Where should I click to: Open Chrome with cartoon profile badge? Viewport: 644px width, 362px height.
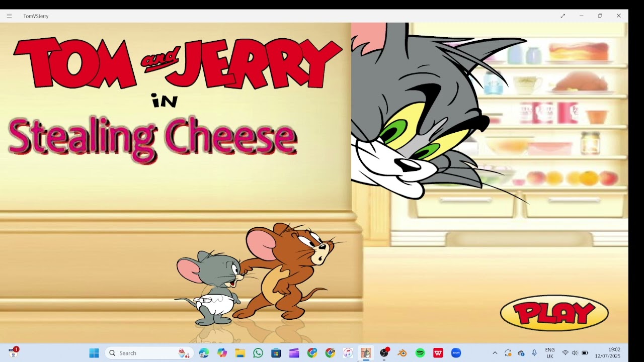pyautogui.click(x=330, y=353)
